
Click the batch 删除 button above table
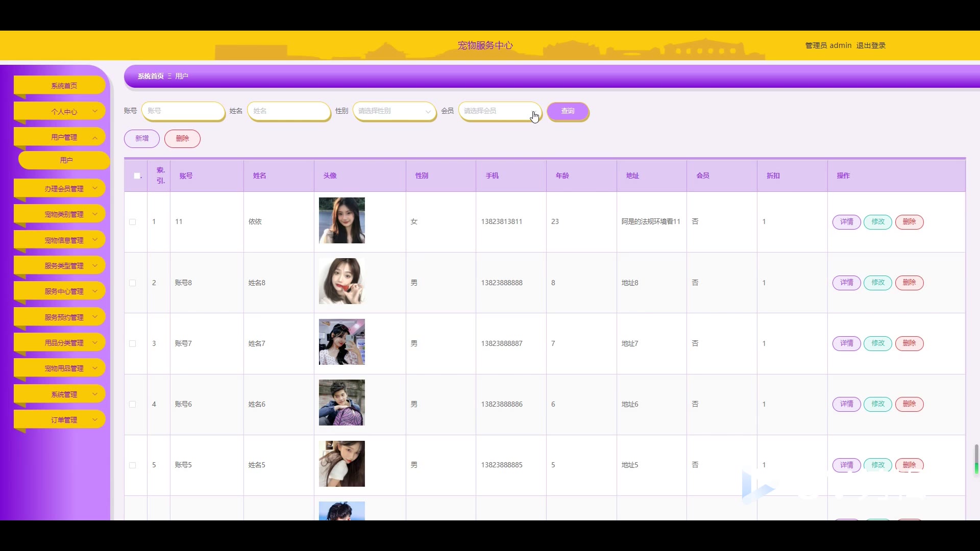tap(182, 139)
